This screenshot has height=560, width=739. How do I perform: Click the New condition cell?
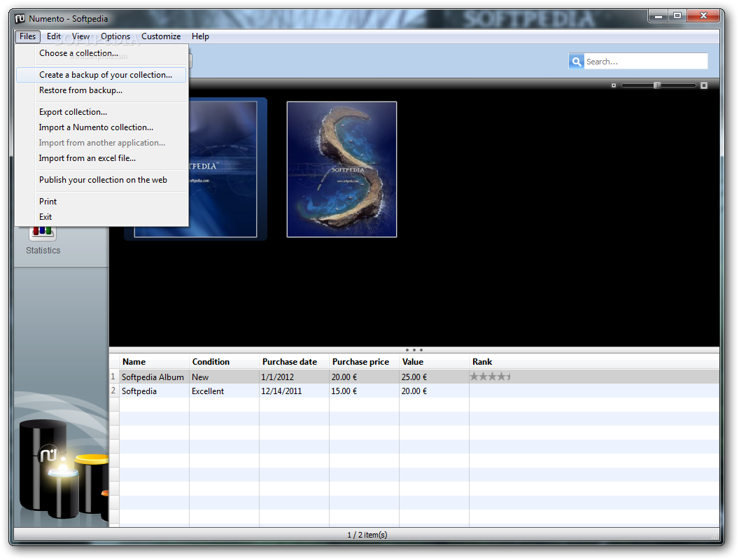(x=224, y=377)
